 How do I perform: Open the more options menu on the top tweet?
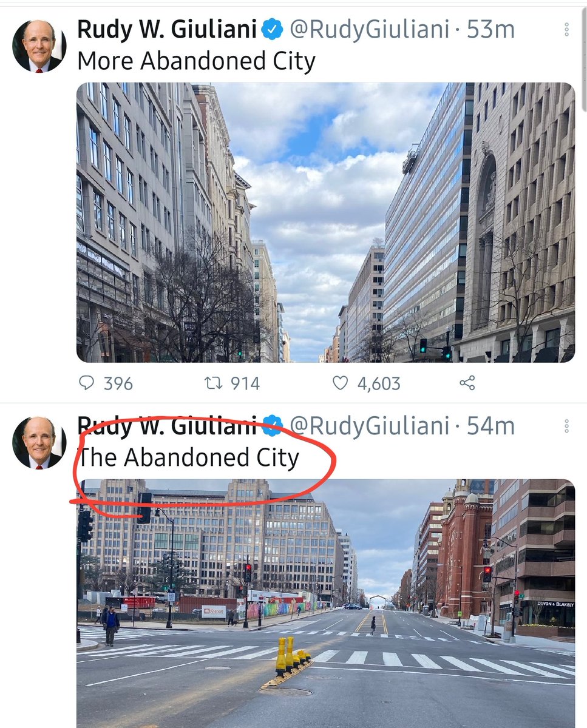(566, 30)
